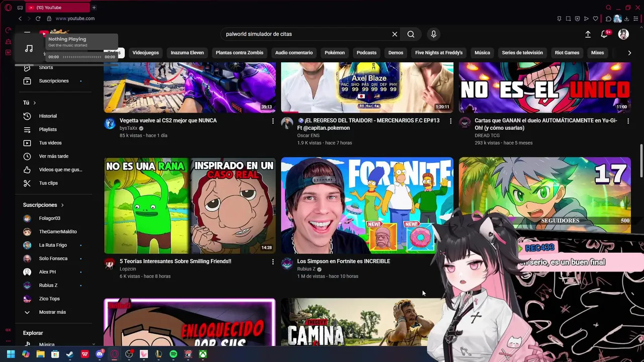Viewport: 644px width, 362px height.
Task: Open the Vegetta CS2 video options menu
Action: [273, 121]
